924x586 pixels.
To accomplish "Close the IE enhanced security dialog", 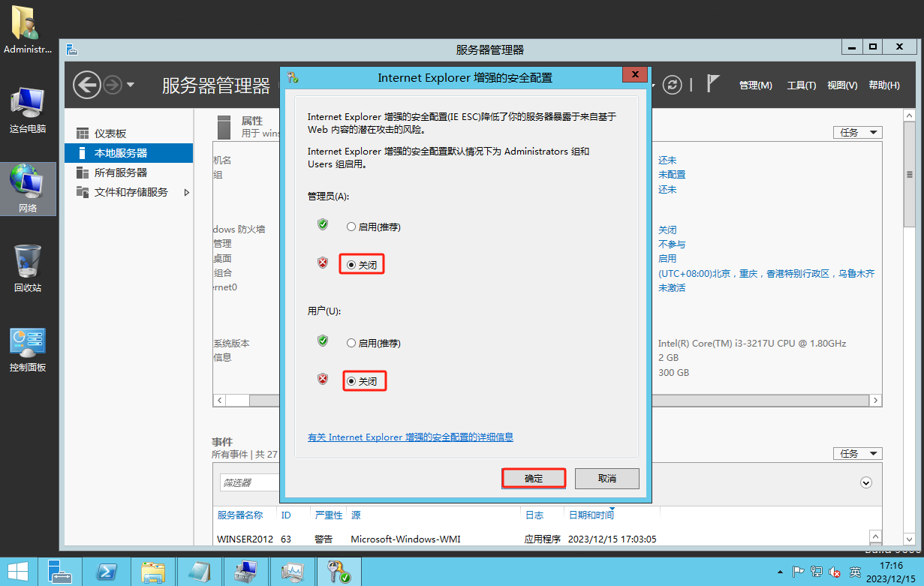I will click(x=635, y=74).
